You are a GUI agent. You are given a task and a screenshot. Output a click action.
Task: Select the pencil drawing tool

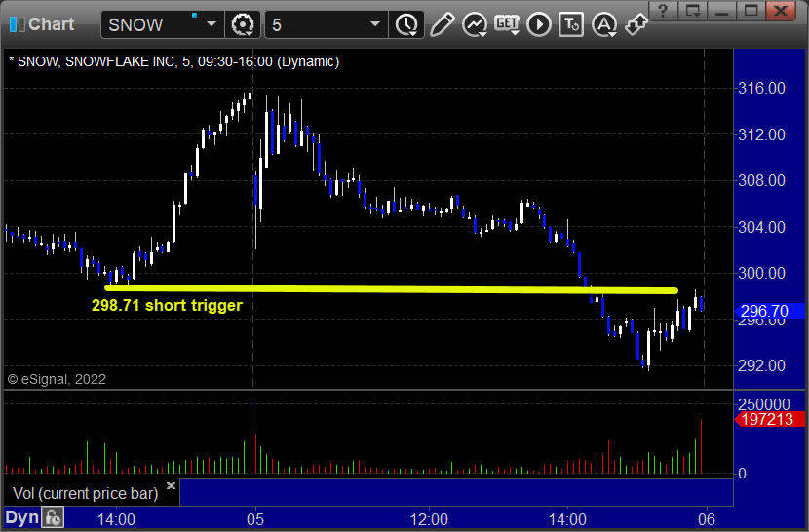[442, 24]
